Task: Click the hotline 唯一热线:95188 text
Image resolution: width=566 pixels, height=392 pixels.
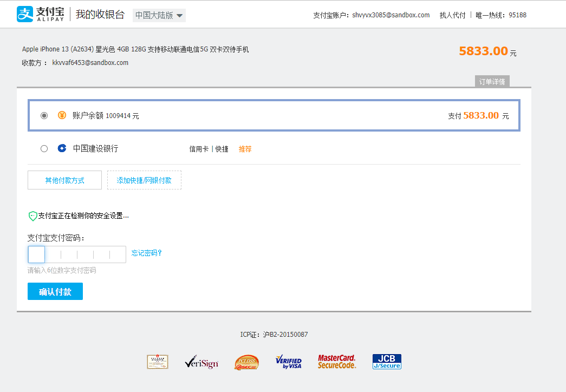Action: click(501, 15)
